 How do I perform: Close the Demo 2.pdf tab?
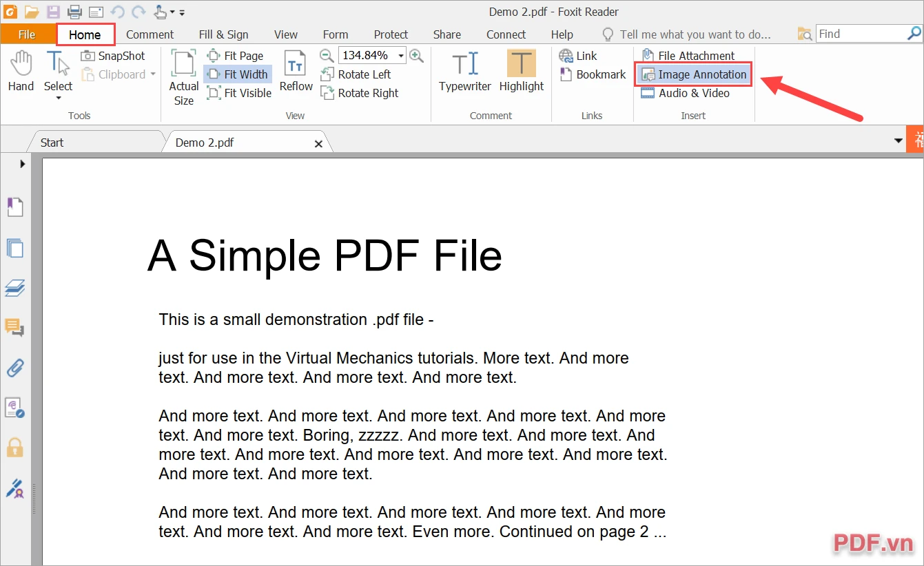(318, 143)
